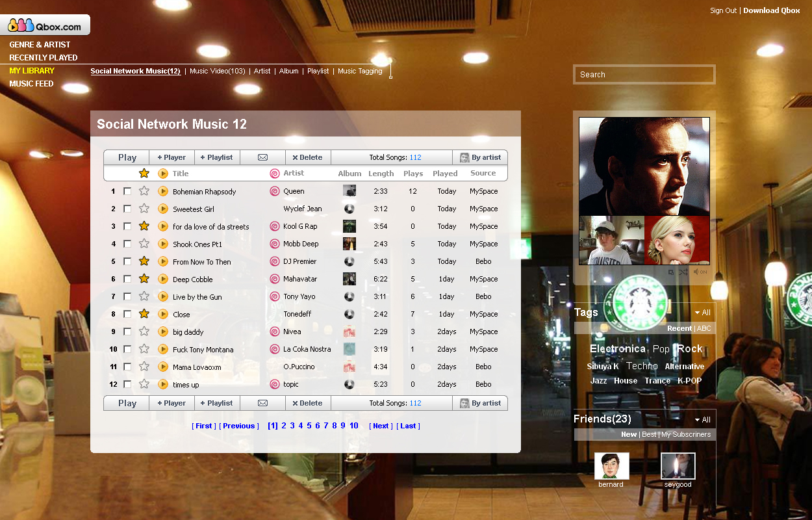Start playback of Deep Cobble

(x=163, y=279)
